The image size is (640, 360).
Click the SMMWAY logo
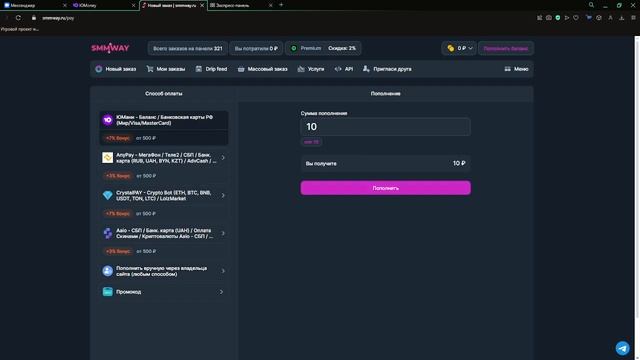(110, 48)
